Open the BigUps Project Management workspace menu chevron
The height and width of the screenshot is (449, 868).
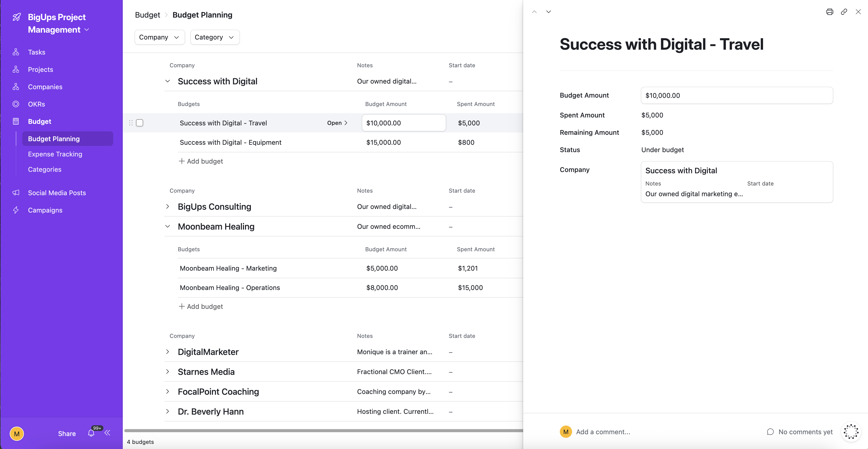87,30
